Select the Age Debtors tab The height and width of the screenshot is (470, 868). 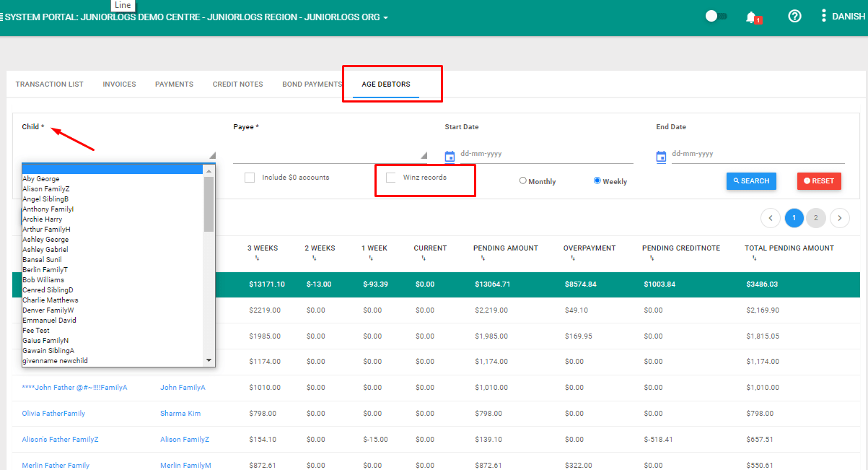click(386, 84)
